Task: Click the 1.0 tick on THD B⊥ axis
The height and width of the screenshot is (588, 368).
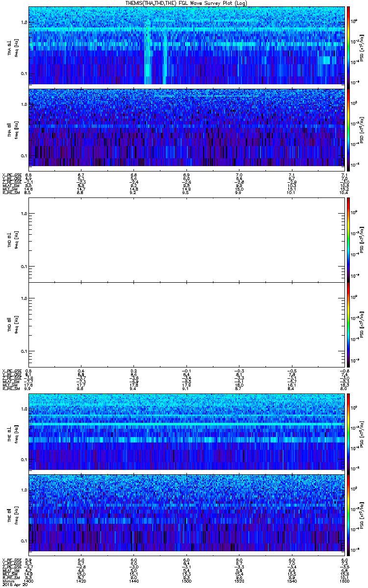Action: click(x=24, y=214)
